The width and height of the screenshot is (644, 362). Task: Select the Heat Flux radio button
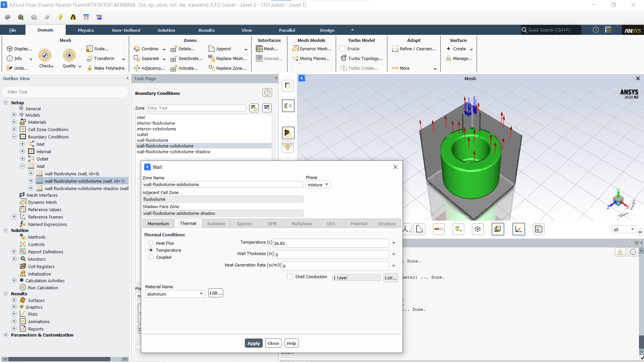click(151, 243)
